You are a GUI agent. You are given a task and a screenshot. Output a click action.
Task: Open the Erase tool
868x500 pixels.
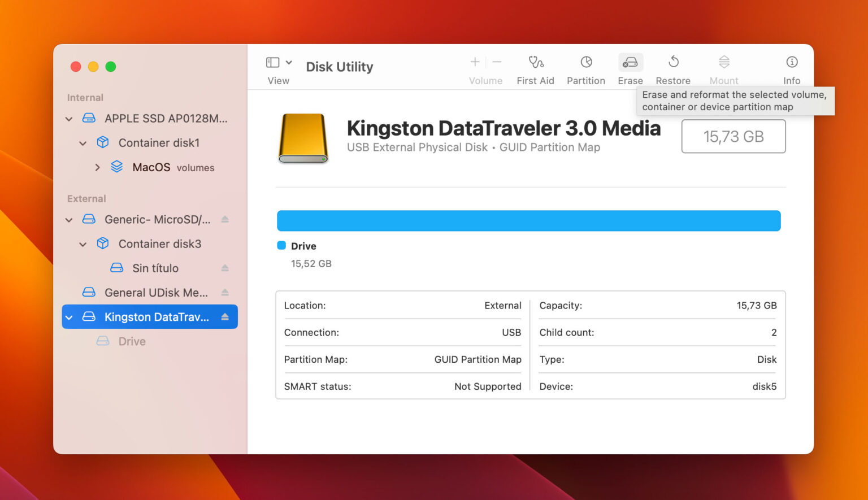pyautogui.click(x=630, y=67)
